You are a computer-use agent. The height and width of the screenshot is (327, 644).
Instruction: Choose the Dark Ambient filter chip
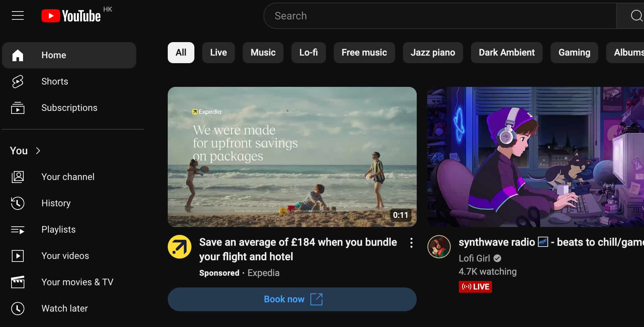click(507, 53)
